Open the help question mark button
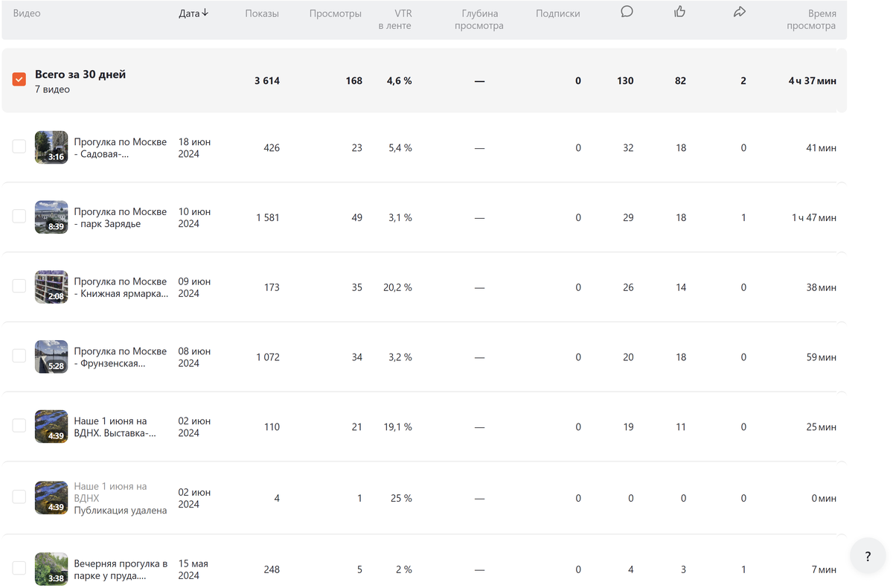The image size is (893, 588). pyautogui.click(x=868, y=556)
